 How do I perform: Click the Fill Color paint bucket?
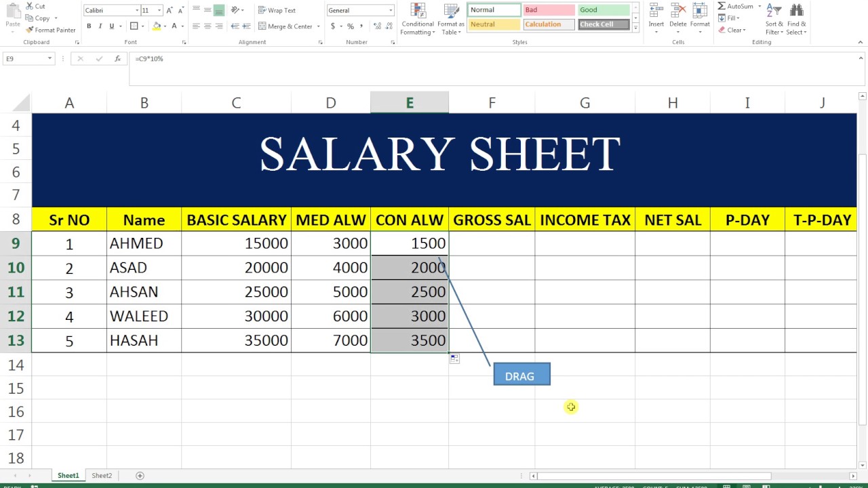[157, 26]
